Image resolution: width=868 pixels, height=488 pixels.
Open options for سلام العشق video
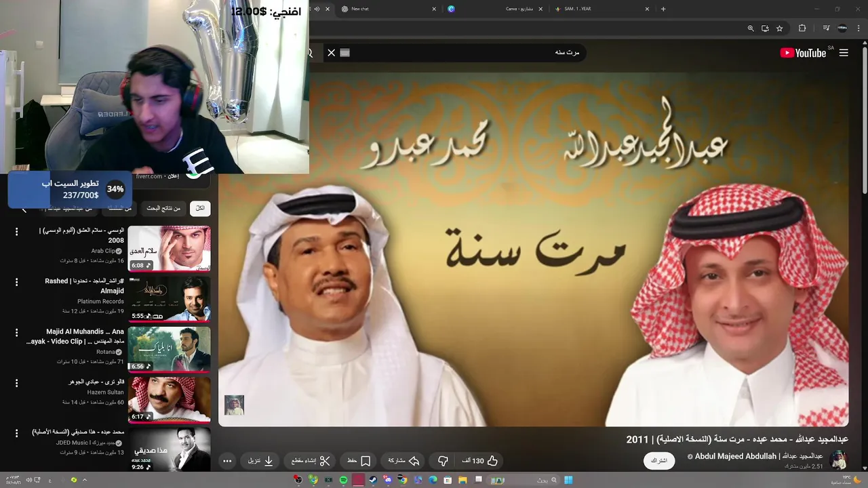point(16,232)
